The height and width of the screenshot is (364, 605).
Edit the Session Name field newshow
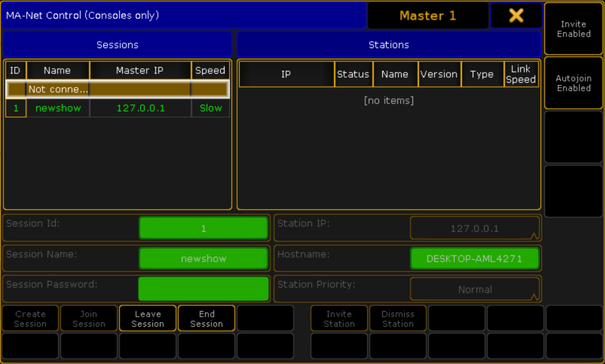pyautogui.click(x=204, y=259)
